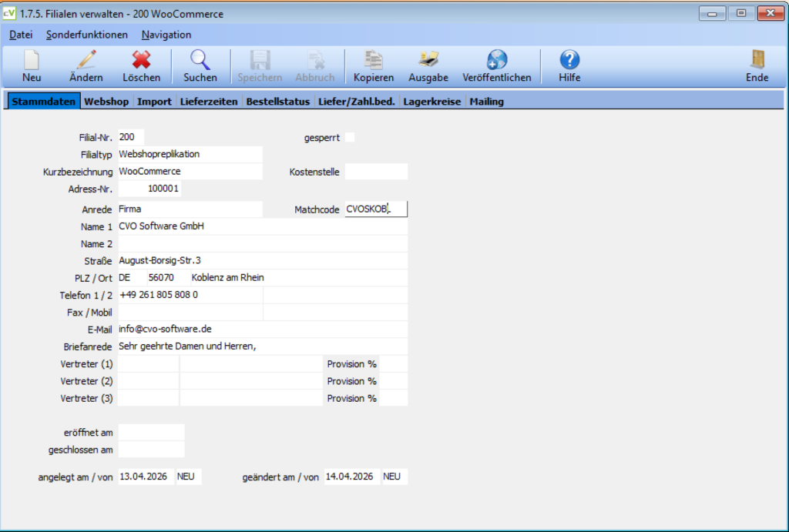Viewport: 789px width, 532px height.
Task: Click the Löschen red cross icon
Action: [142, 60]
